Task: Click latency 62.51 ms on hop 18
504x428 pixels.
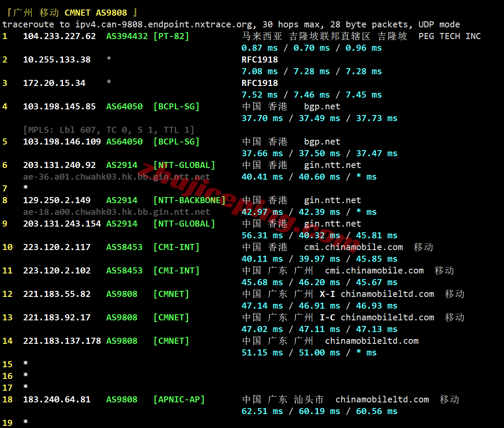Action: point(262,411)
